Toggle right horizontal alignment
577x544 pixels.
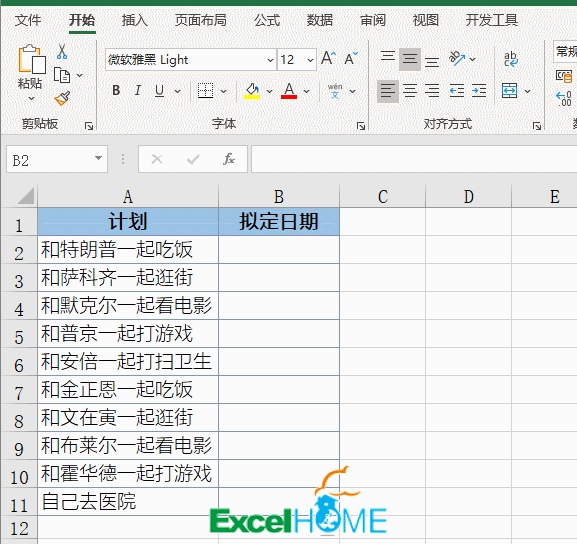coord(432,91)
